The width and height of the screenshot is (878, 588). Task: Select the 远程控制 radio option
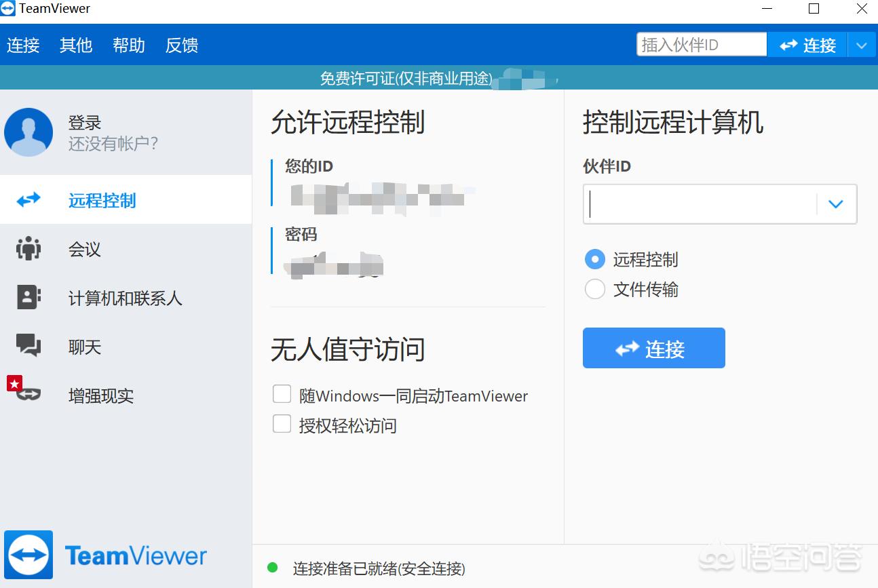(595, 259)
